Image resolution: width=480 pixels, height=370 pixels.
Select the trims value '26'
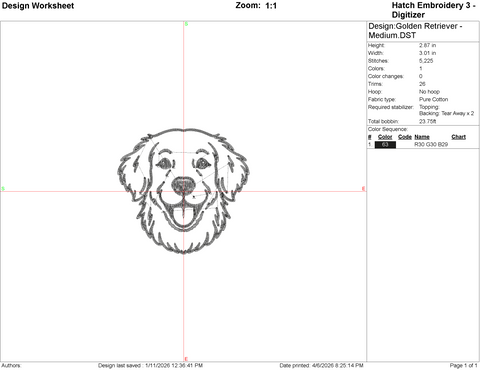pyautogui.click(x=422, y=84)
